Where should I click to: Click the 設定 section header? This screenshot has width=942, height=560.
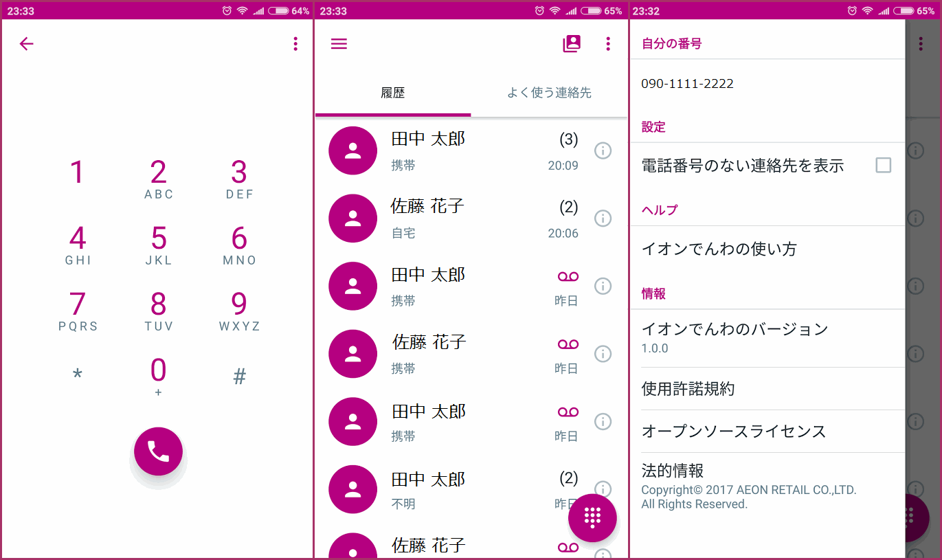click(653, 127)
